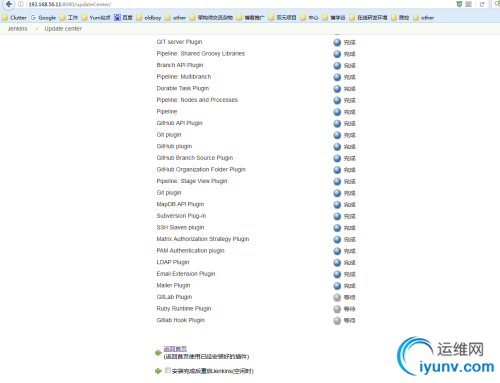Click the status ball for Pipeline: Multibranch
Screen dimensions: 500x383
click(x=337, y=77)
